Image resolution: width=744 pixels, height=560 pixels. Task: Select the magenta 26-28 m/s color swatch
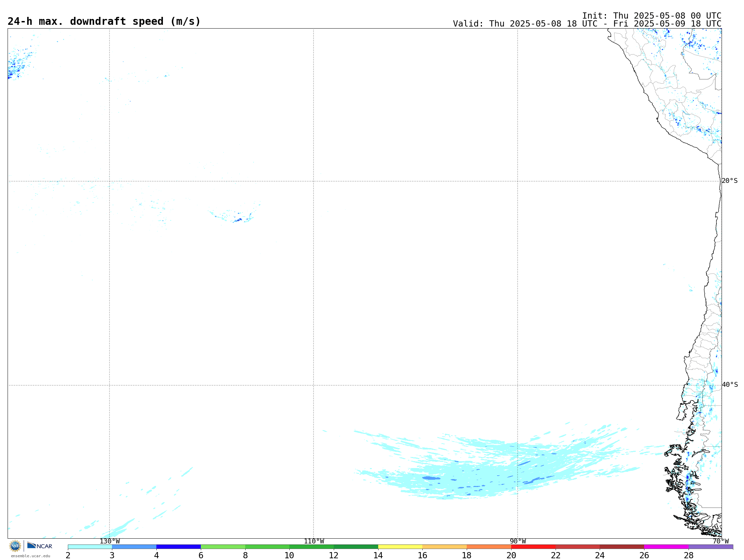[666, 547]
